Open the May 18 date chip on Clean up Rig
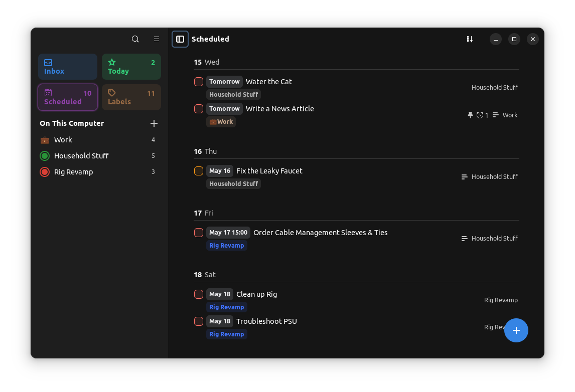Screen dimensions: 575x392 point(219,294)
